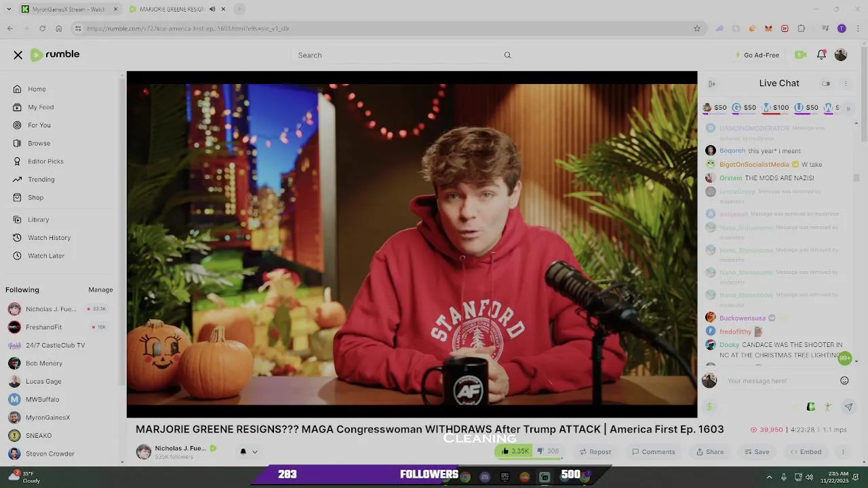Open the emoji picker in chat

coord(844,381)
